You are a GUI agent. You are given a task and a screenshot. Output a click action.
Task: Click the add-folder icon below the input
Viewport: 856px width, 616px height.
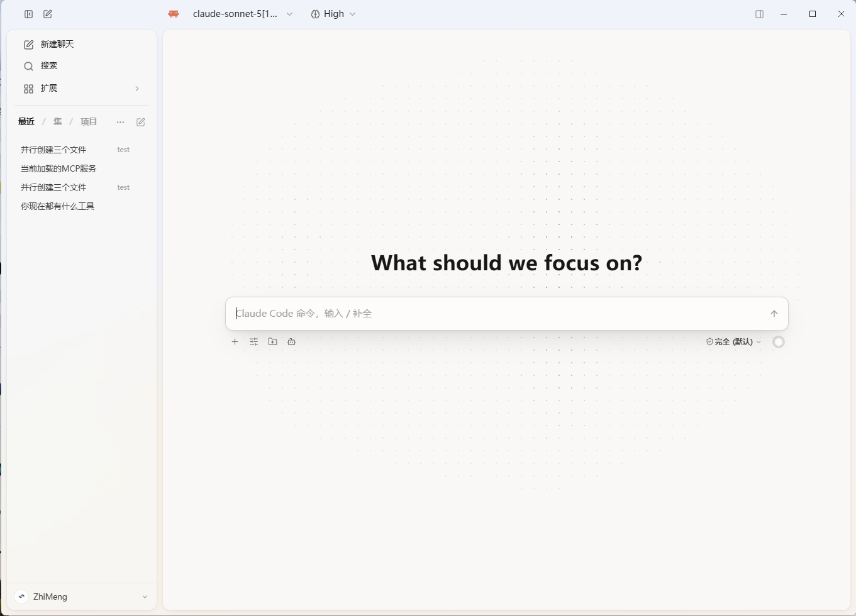click(x=273, y=342)
